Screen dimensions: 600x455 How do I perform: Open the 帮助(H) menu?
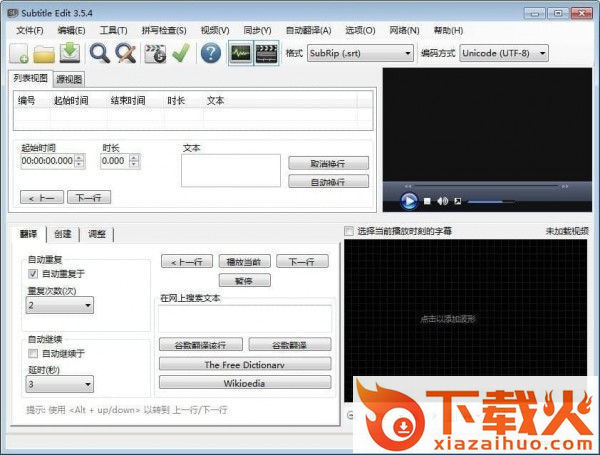pyautogui.click(x=448, y=31)
